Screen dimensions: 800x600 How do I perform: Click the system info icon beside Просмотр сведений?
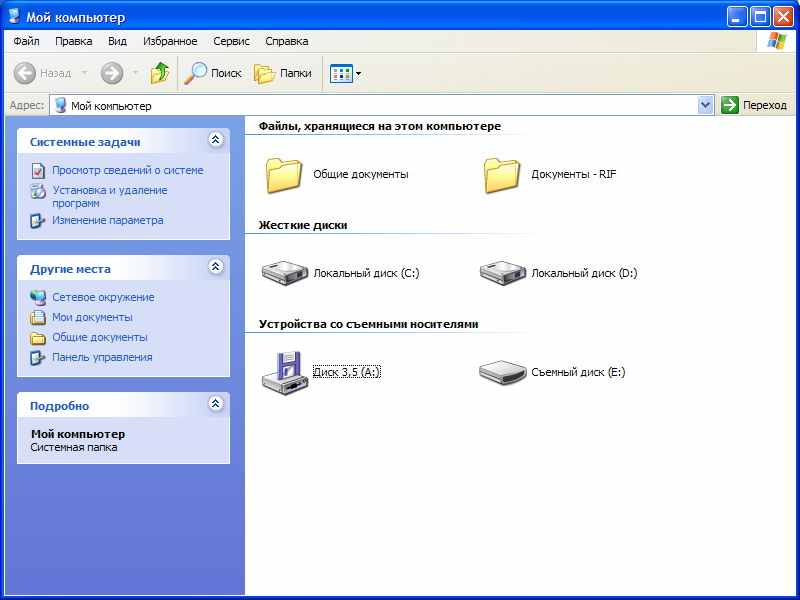(x=38, y=170)
